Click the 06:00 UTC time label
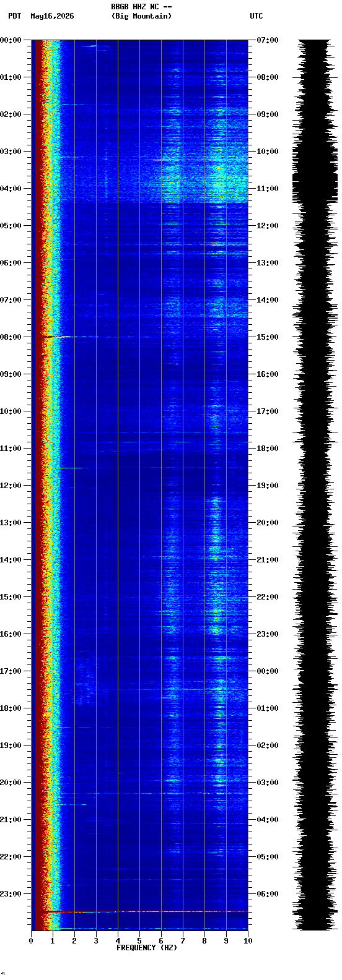Image resolution: width=342 pixels, height=980 pixels. point(268,894)
